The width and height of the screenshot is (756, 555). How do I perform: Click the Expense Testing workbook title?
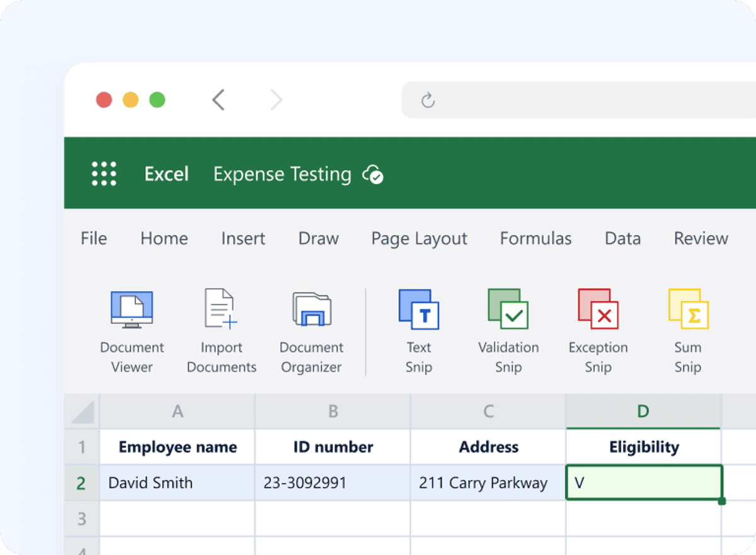tap(282, 175)
